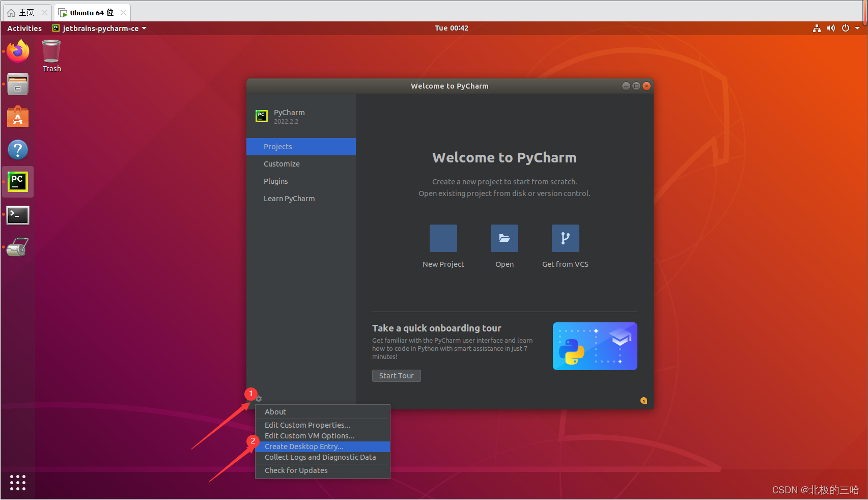The height and width of the screenshot is (500, 868).
Task: Select the Plugins tab
Action: pos(301,181)
